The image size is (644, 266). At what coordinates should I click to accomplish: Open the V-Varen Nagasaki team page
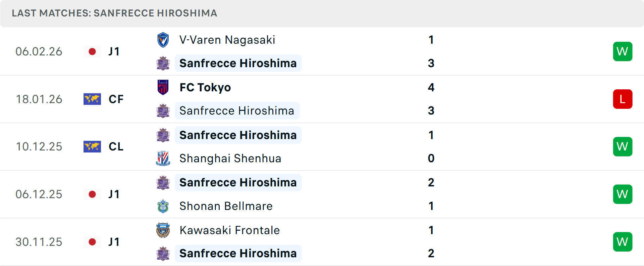[x=227, y=39]
